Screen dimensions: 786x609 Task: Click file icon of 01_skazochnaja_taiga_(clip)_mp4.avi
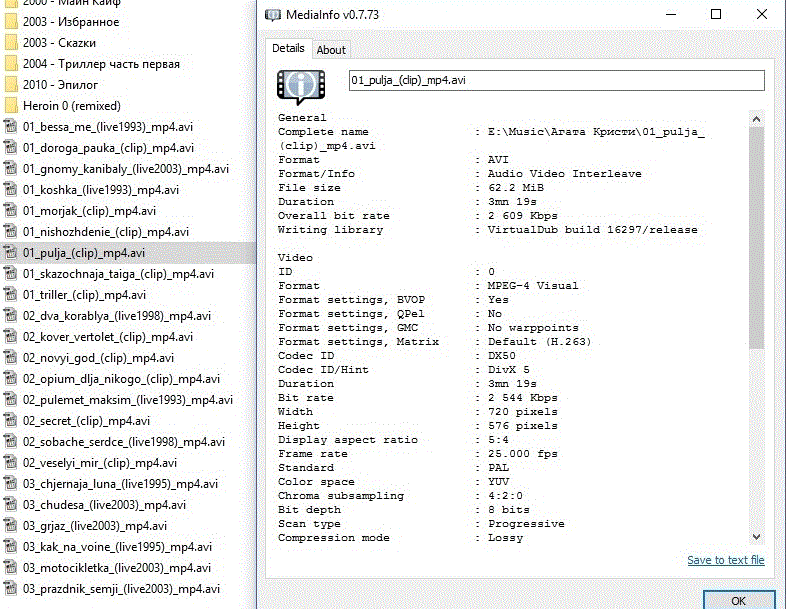coord(11,274)
